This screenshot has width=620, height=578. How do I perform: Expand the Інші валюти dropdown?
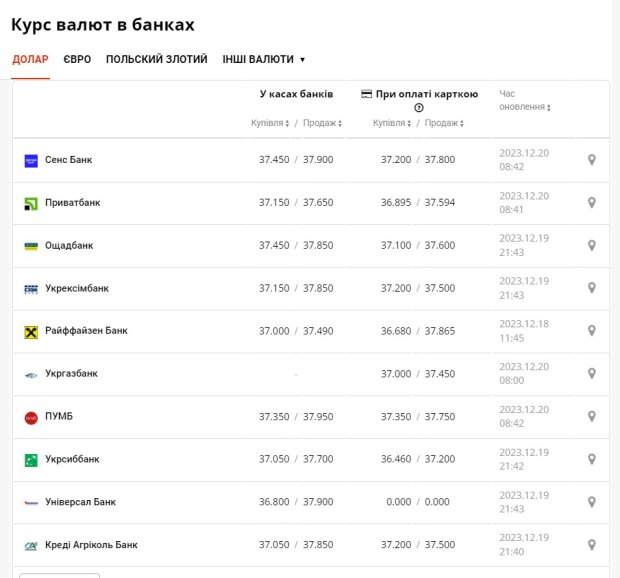(x=264, y=60)
